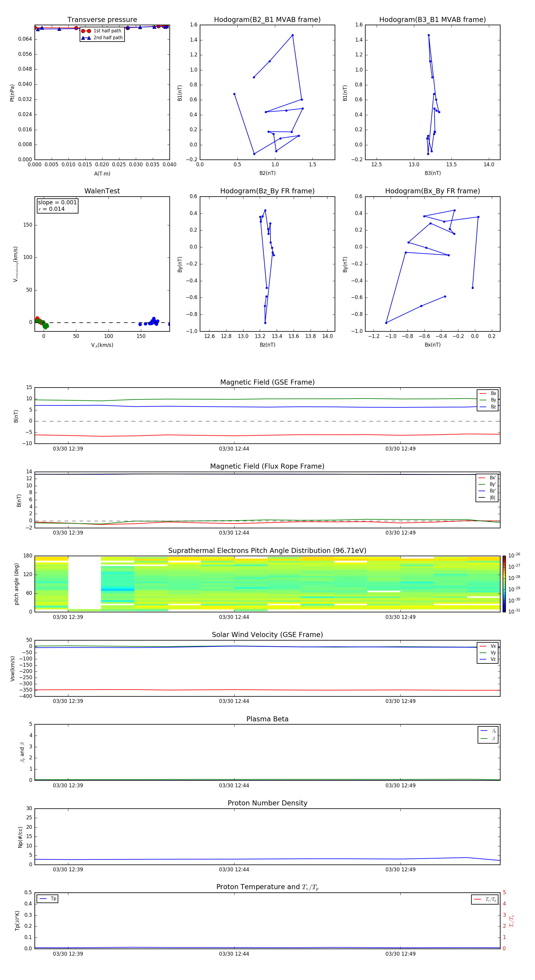The height and width of the screenshot is (980, 535).
Task: Click the 'Vx' legend entry
Action: (488, 647)
